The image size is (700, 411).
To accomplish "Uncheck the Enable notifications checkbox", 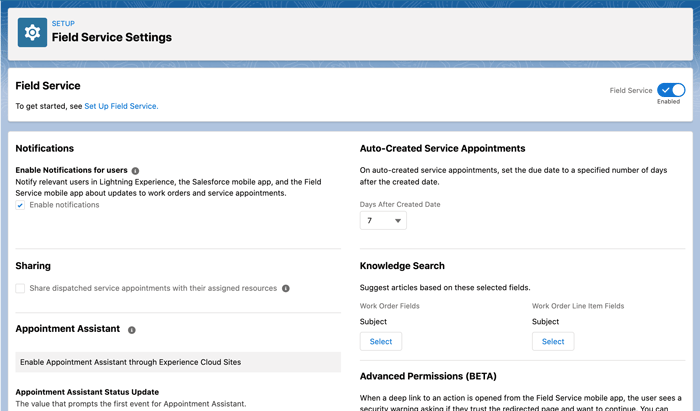I will 21,205.
